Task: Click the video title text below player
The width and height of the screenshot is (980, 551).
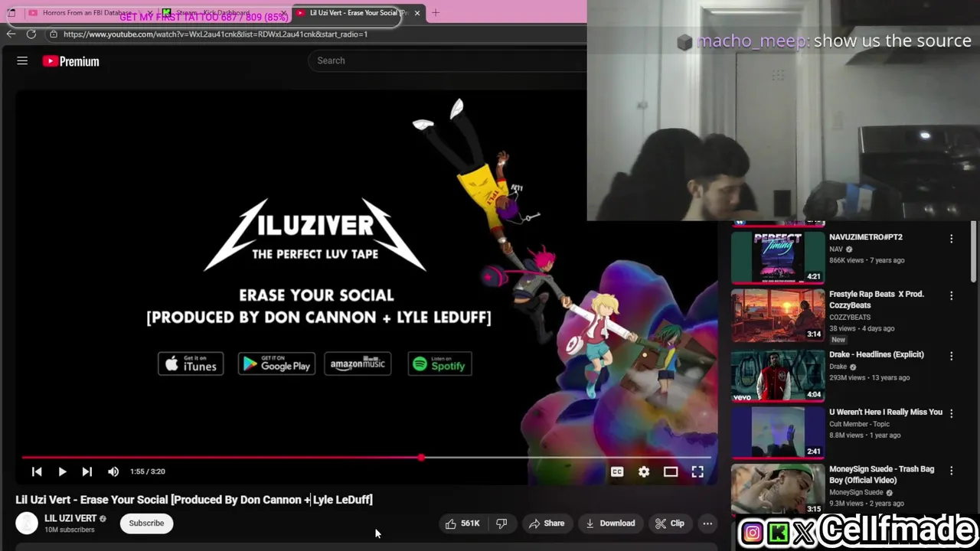Action: point(194,500)
